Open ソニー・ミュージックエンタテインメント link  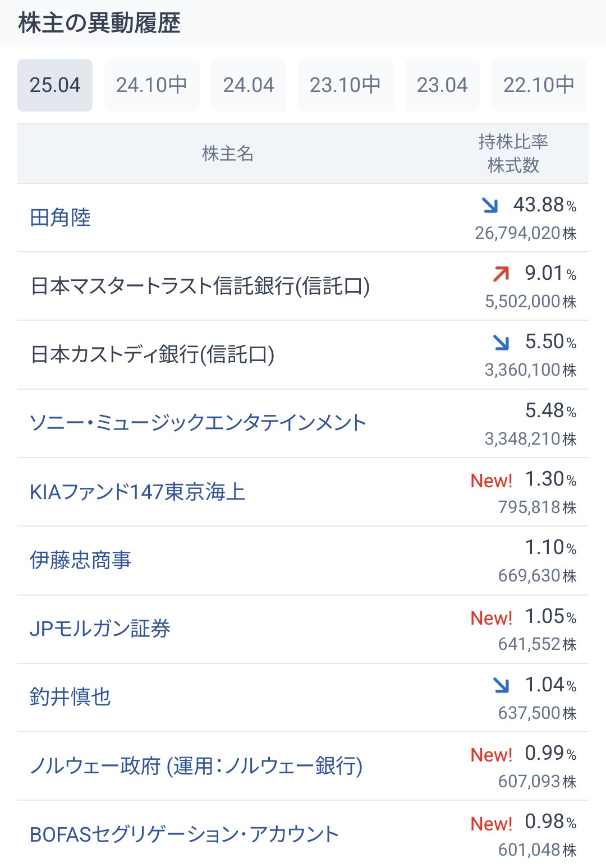pos(198,423)
